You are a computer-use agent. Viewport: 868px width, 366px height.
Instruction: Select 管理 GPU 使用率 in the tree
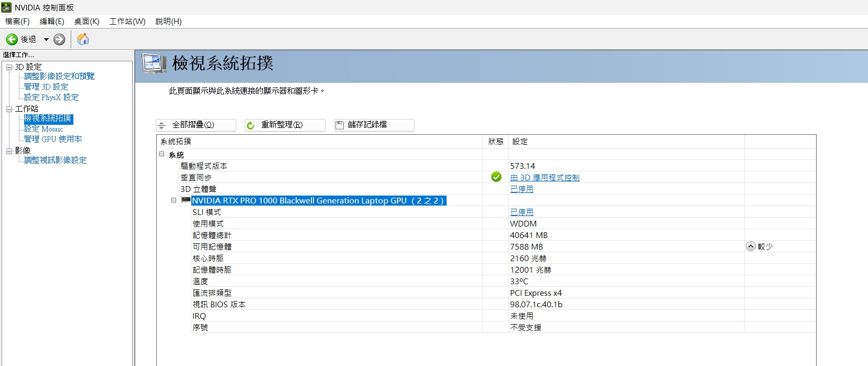coord(53,139)
